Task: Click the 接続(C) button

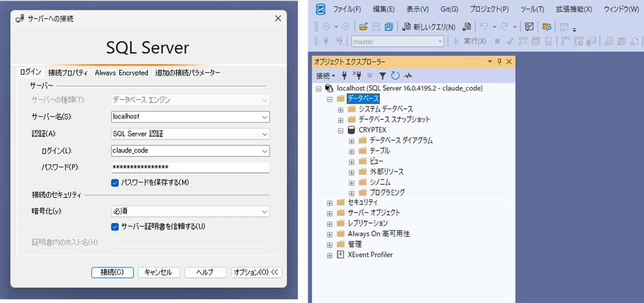Action: pyautogui.click(x=112, y=272)
